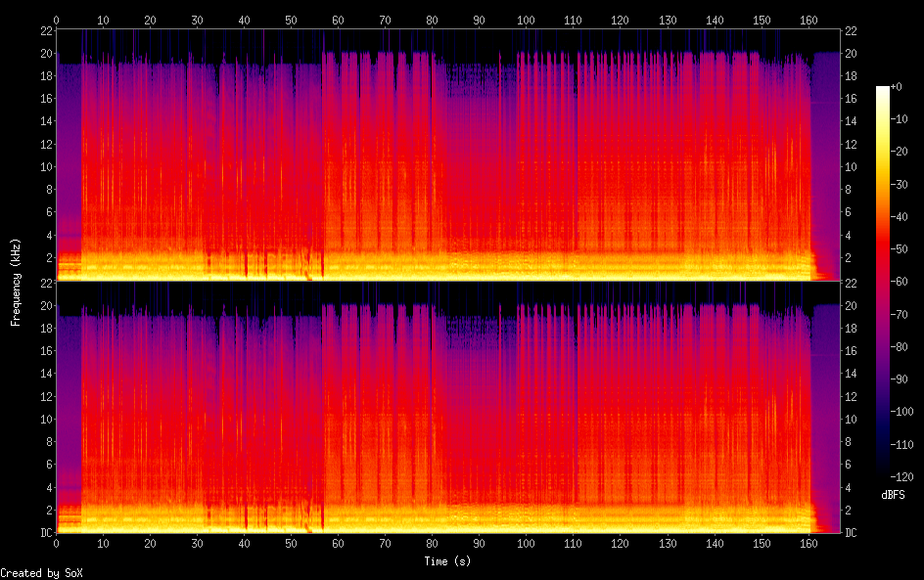Click 0 on the top time axis
The width and height of the screenshot is (924, 580).
pos(56,20)
